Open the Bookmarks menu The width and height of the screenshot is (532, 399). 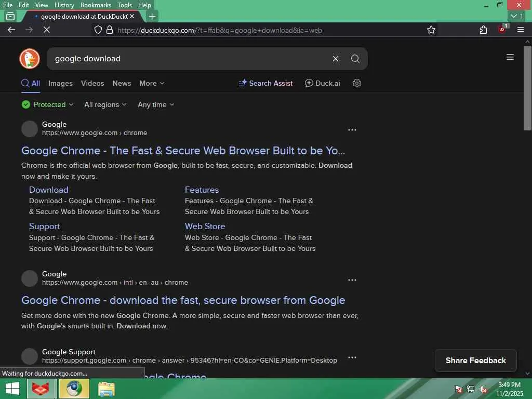click(96, 5)
